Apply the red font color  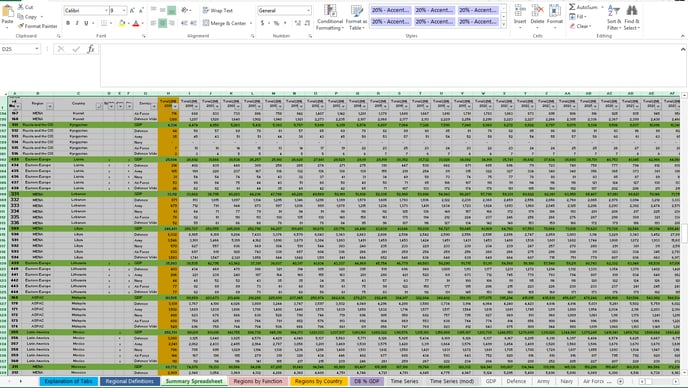136,23
